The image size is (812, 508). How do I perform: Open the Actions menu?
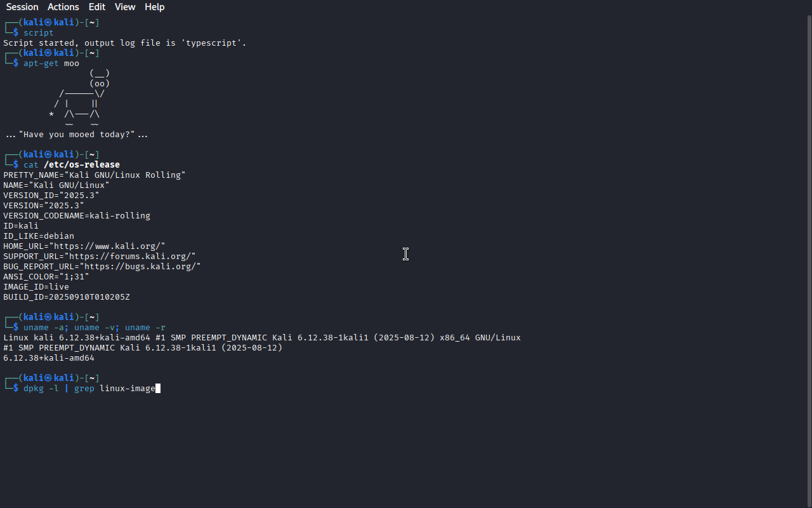tap(63, 7)
